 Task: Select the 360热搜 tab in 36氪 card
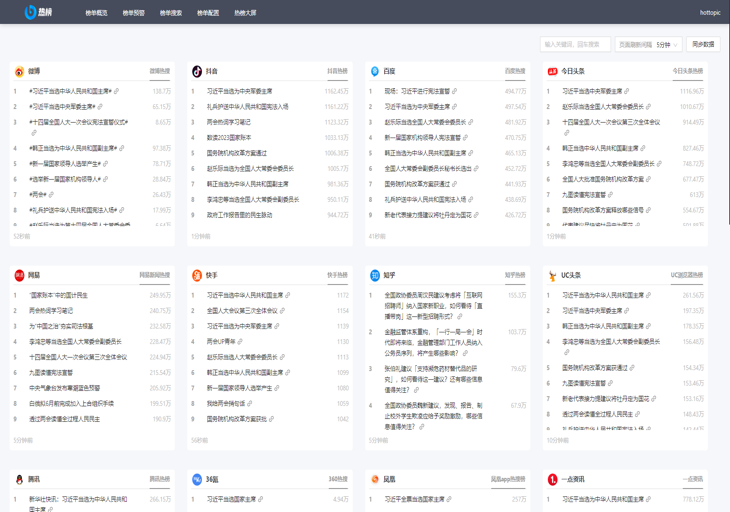click(x=338, y=479)
